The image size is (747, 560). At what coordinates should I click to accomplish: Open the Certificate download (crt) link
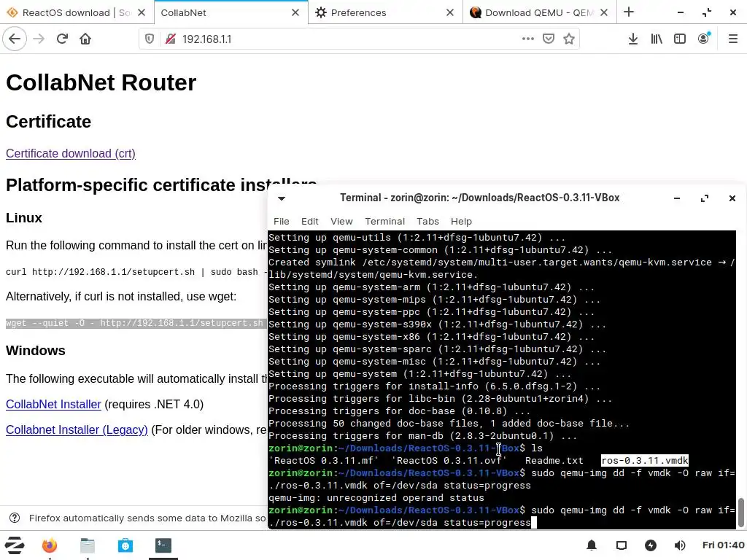(x=71, y=153)
